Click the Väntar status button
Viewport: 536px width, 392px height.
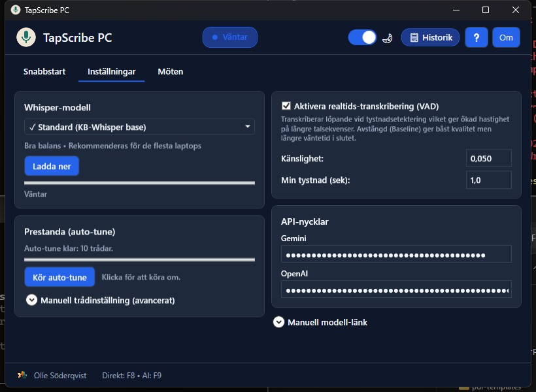click(x=229, y=37)
